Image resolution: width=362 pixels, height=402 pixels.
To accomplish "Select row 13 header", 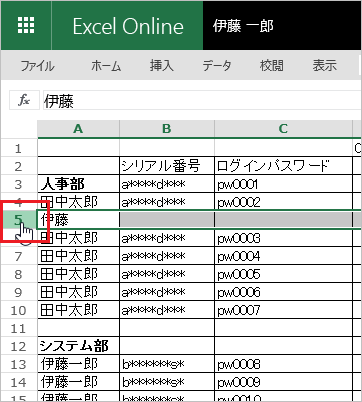I will [19, 364].
